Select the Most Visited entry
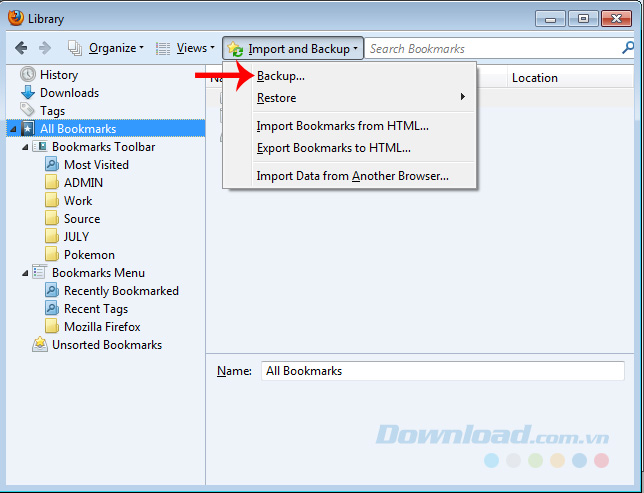The height and width of the screenshot is (493, 644). (x=96, y=165)
